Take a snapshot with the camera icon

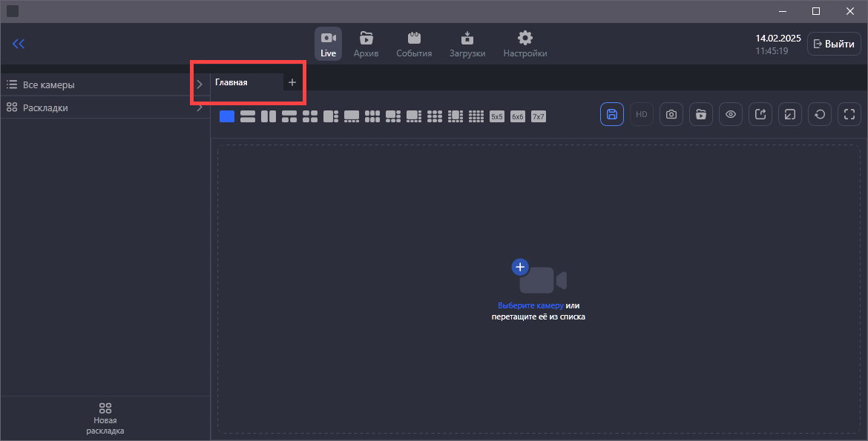(x=671, y=114)
